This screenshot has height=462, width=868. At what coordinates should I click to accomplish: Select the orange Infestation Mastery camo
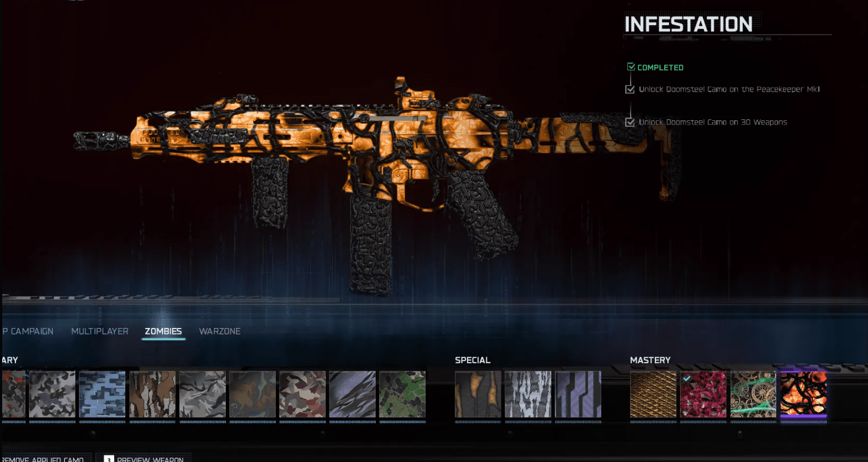click(803, 394)
